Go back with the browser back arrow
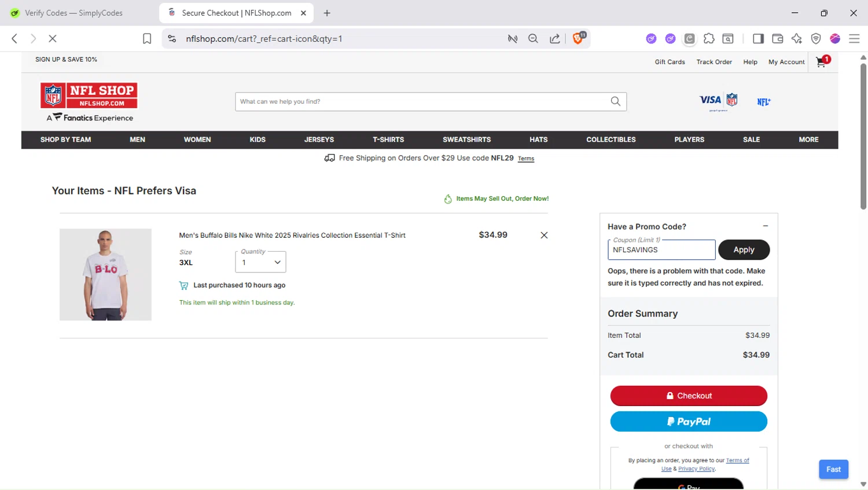This screenshot has height=490, width=868. tap(14, 39)
